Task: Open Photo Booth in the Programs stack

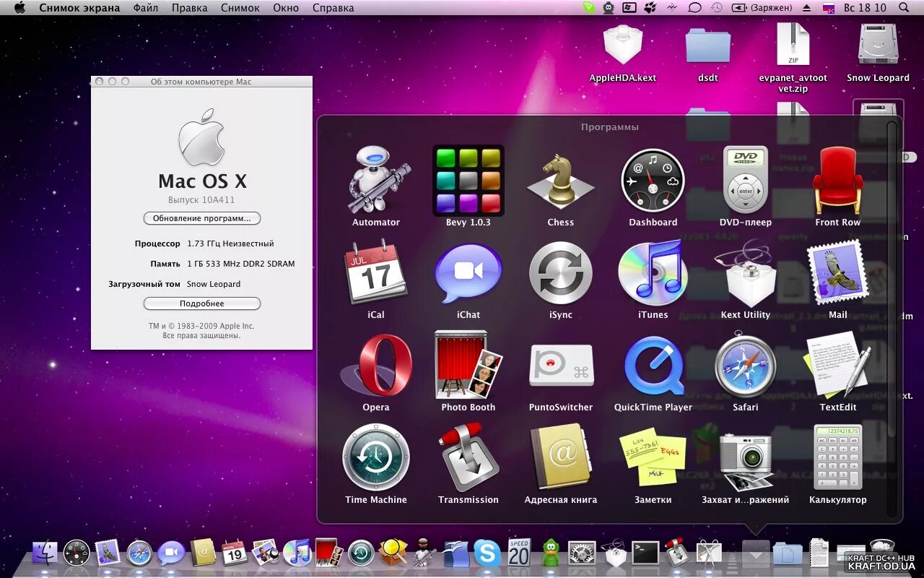Action: point(468,366)
